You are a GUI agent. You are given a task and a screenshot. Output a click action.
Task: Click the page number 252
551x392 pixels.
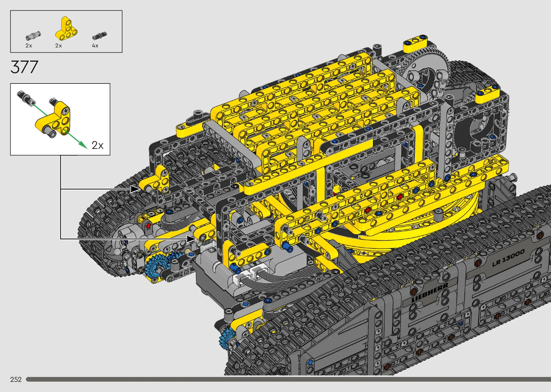point(16,380)
